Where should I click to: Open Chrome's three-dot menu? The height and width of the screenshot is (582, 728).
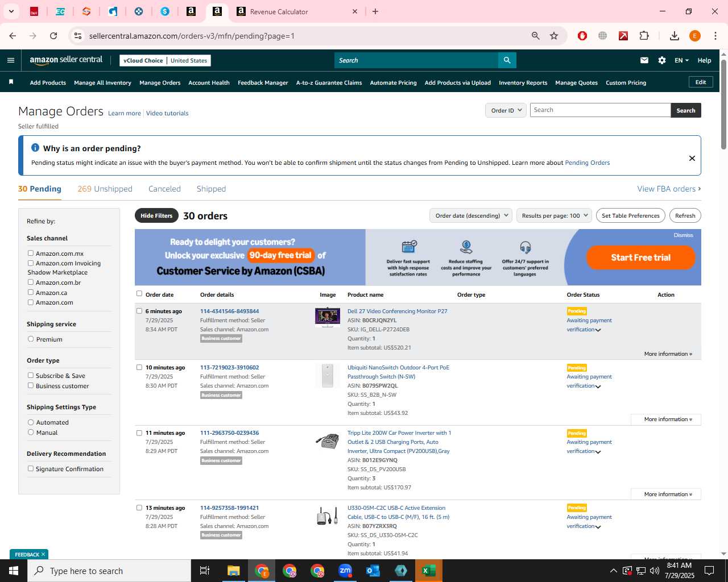[715, 36]
